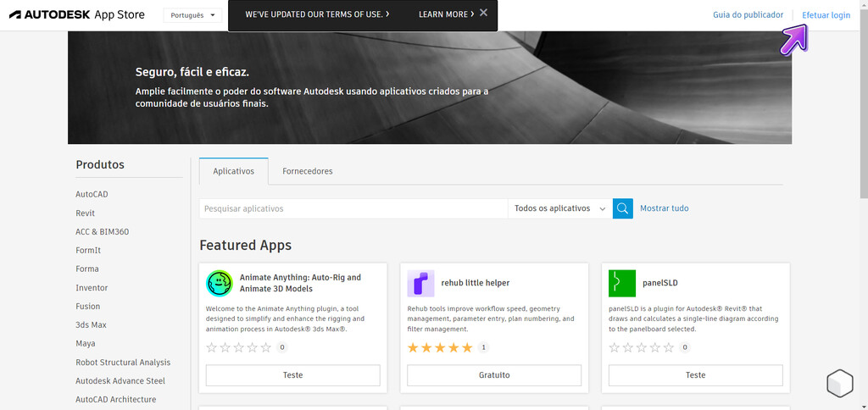The image size is (868, 410).
Task: Open the Animate Anything app icon
Action: [220, 283]
